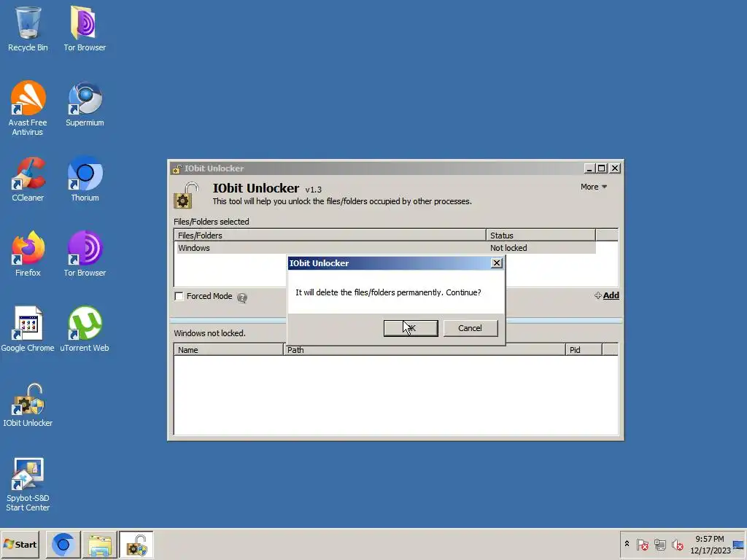This screenshot has width=747, height=560.
Task: Close the IObit Unlocker confirmation dialog
Action: 496,262
